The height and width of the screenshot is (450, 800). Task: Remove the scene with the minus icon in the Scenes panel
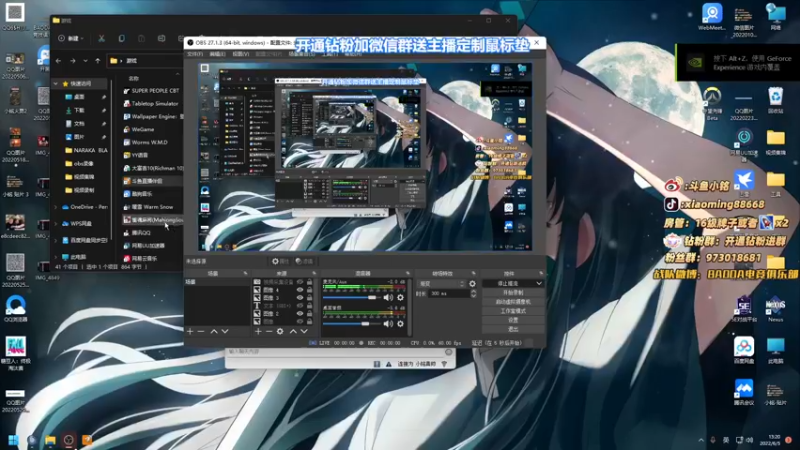pyautogui.click(x=201, y=332)
